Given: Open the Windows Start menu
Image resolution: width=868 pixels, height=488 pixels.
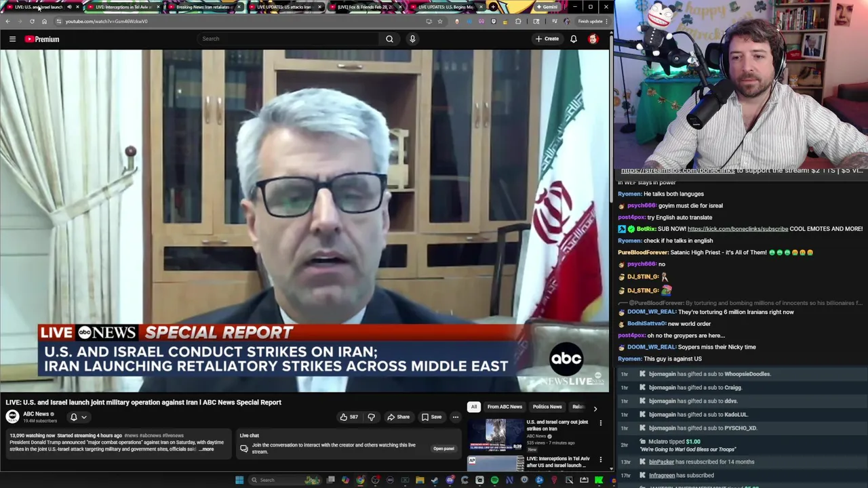Looking at the screenshot, I should 239,480.
